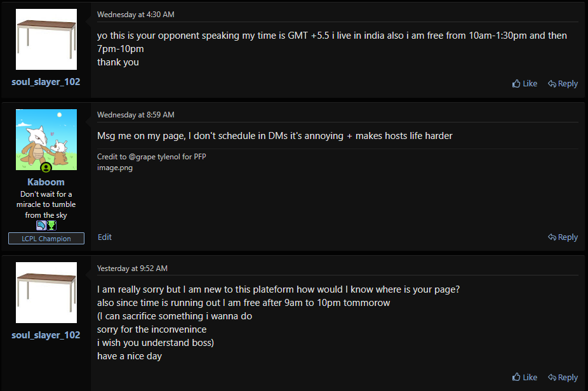The image size is (588, 391).
Task: Edit Kaboom's post
Action: click(105, 237)
